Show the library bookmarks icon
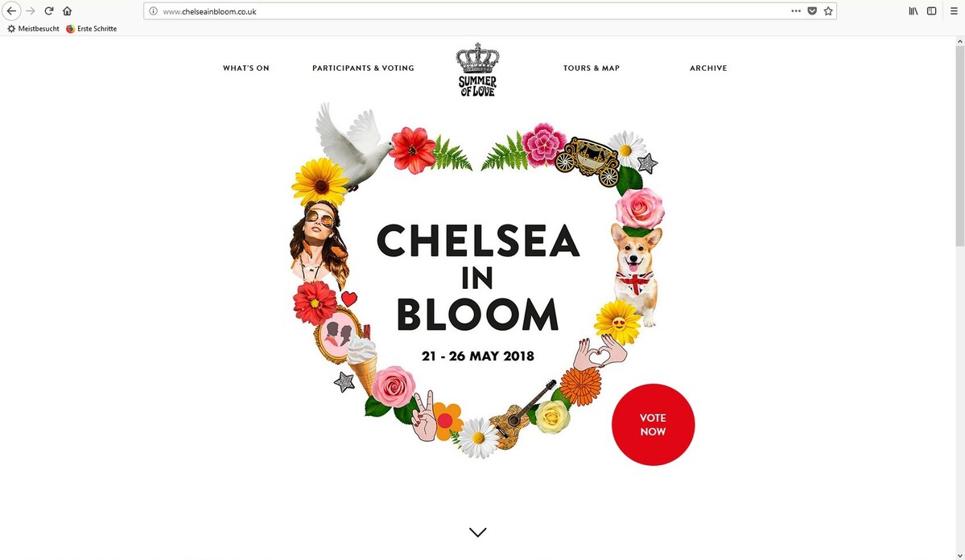 pyautogui.click(x=913, y=11)
